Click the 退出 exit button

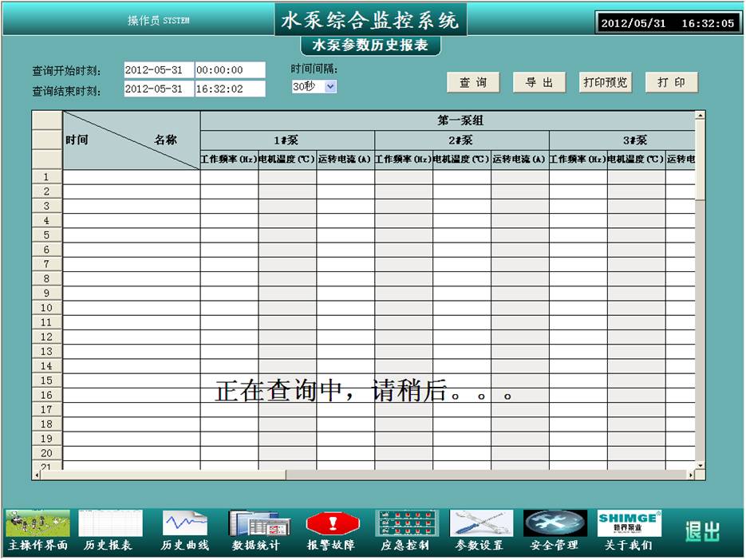point(702,531)
